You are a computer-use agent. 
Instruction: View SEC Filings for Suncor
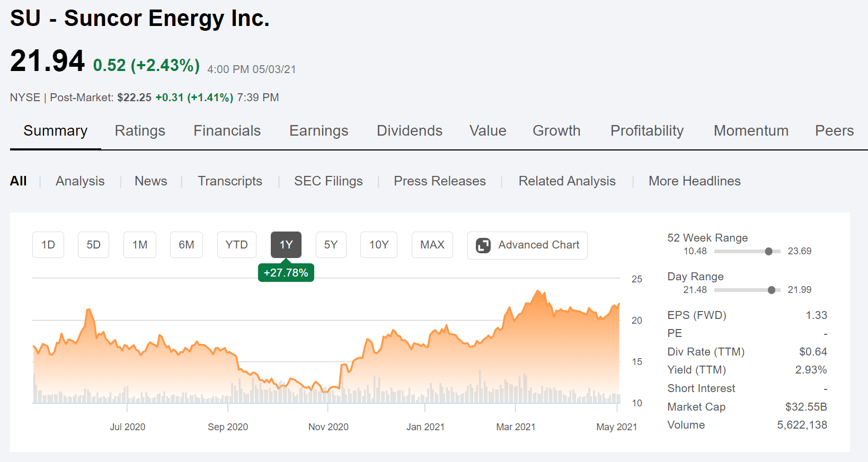click(x=329, y=181)
